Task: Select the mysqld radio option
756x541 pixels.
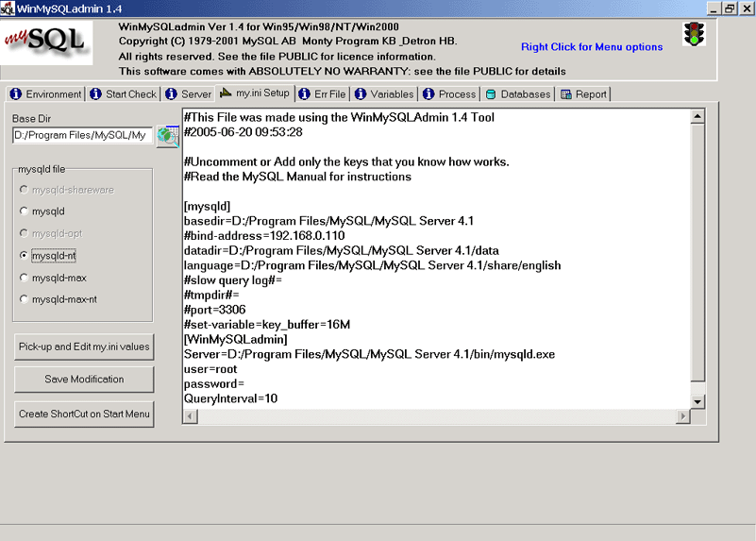Action: tap(42, 211)
